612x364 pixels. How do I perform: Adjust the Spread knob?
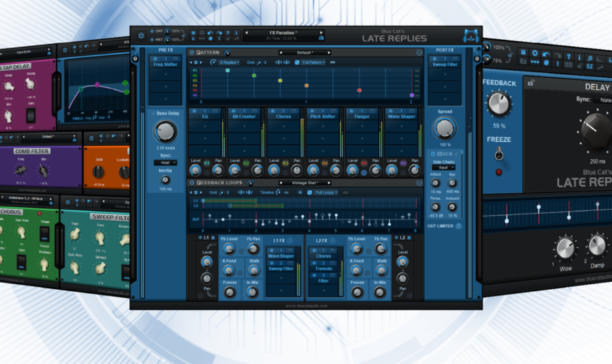point(444,128)
